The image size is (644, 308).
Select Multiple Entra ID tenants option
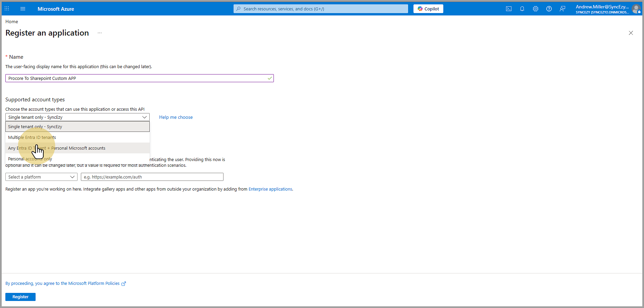(77, 138)
